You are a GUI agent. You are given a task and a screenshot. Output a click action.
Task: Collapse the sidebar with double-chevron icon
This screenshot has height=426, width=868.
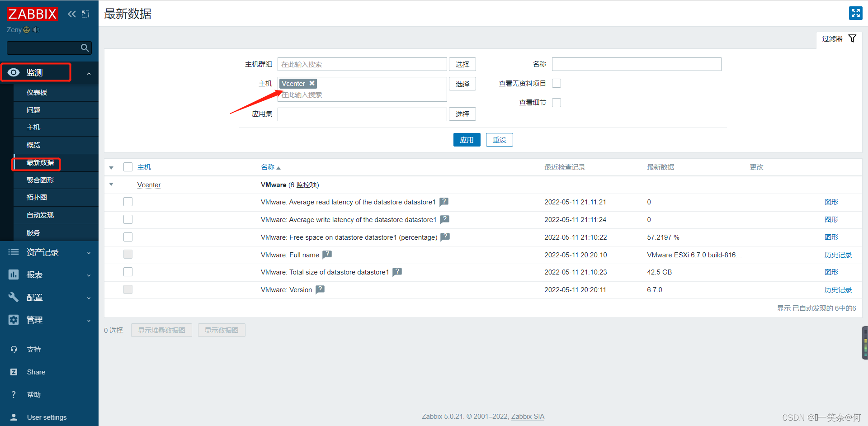(72, 14)
